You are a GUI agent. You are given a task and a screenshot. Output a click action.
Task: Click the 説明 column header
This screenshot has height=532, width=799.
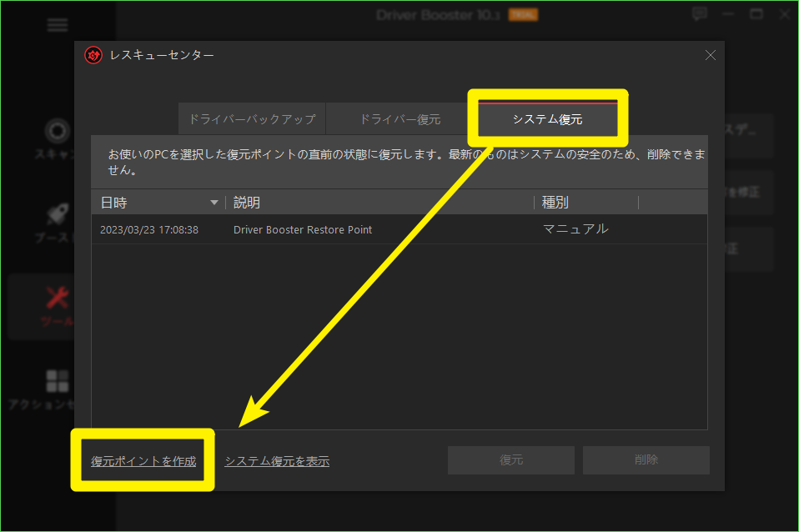247,203
